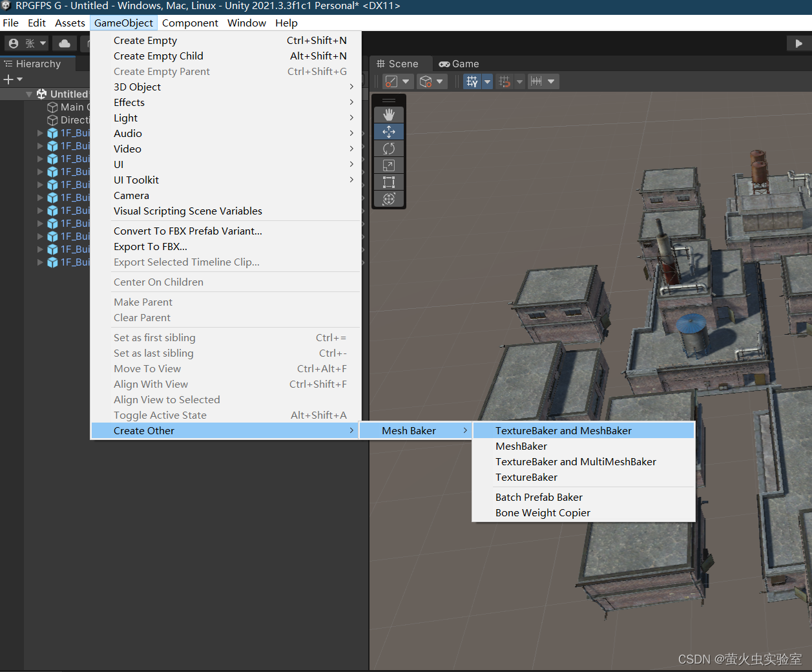The image size is (812, 672).
Task: Expand the Effects submenu
Action: click(x=225, y=103)
